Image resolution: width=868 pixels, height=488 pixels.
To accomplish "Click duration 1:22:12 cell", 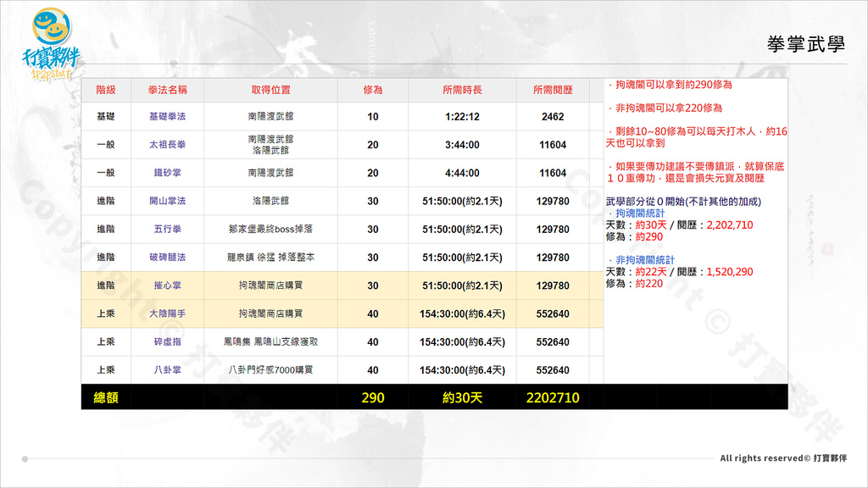I will tap(462, 117).
